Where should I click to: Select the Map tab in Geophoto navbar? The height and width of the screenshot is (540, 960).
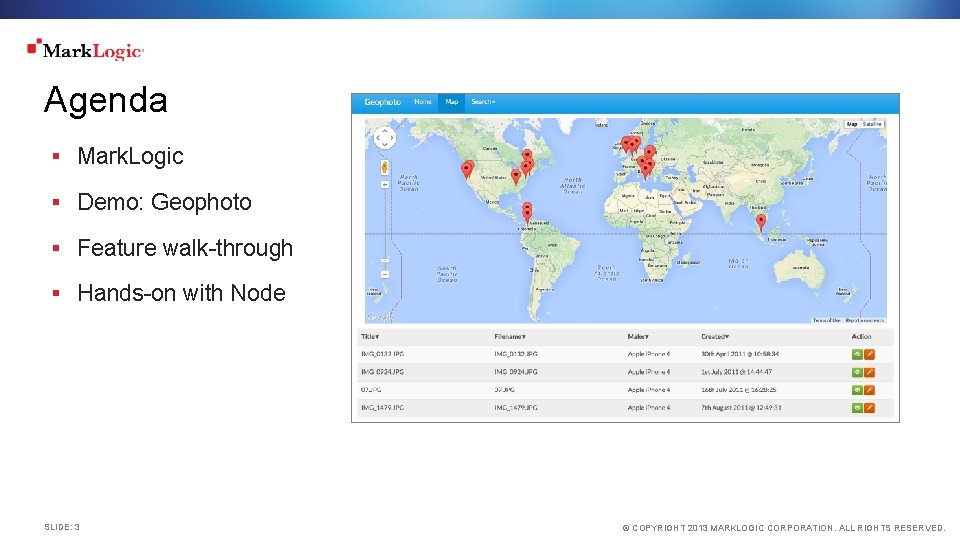452,102
